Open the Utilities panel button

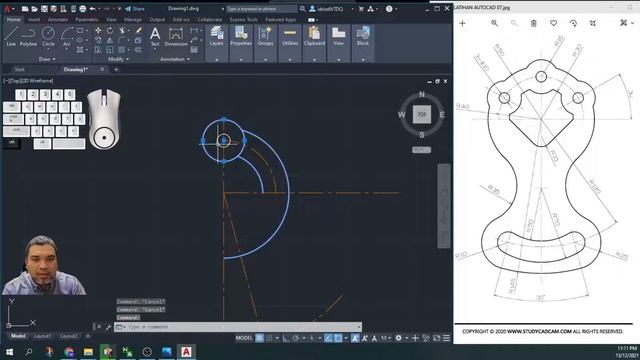[x=290, y=36]
